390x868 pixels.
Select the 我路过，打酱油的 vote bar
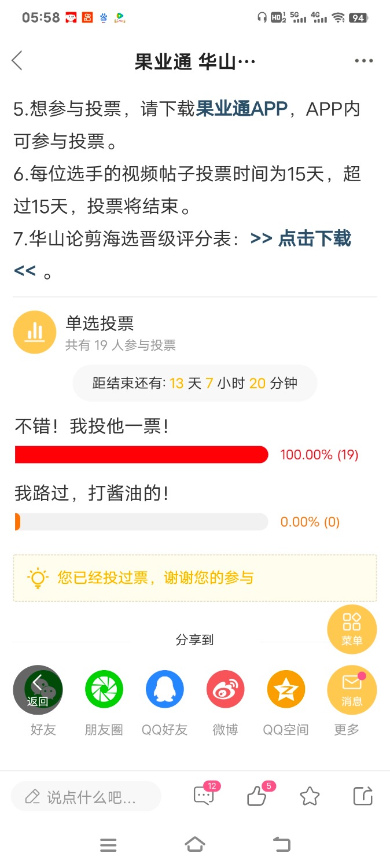tap(142, 521)
